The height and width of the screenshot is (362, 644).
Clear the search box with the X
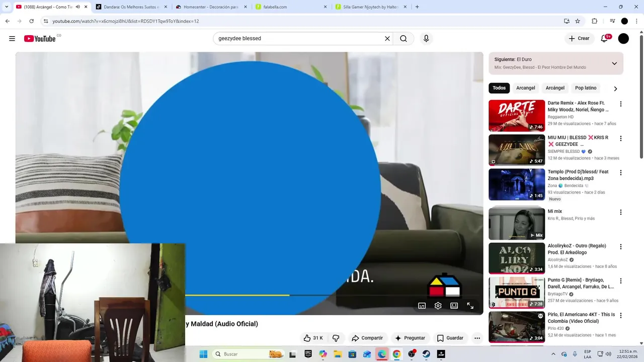pyautogui.click(x=387, y=39)
